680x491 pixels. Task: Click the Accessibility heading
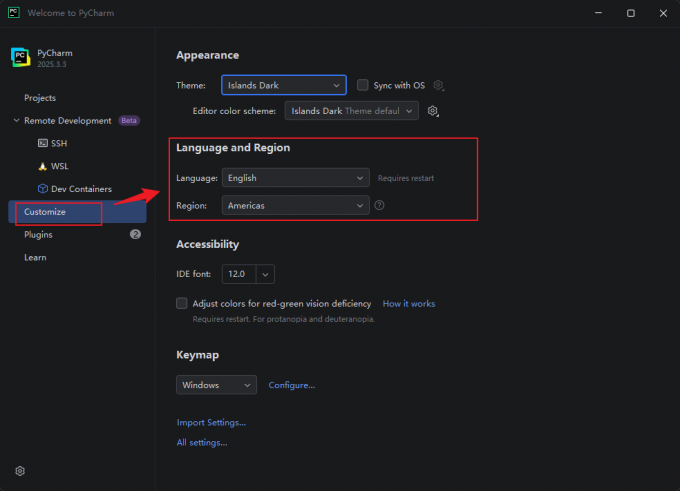click(x=207, y=244)
